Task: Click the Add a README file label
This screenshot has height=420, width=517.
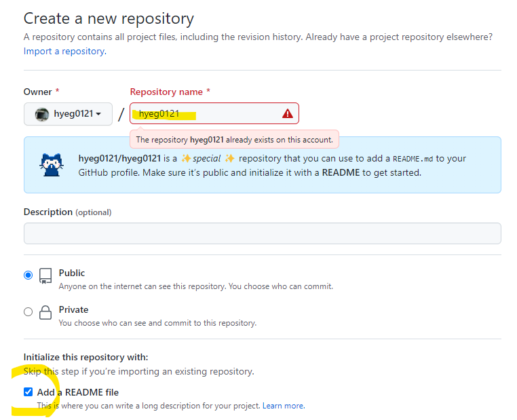Action: pyautogui.click(x=78, y=392)
